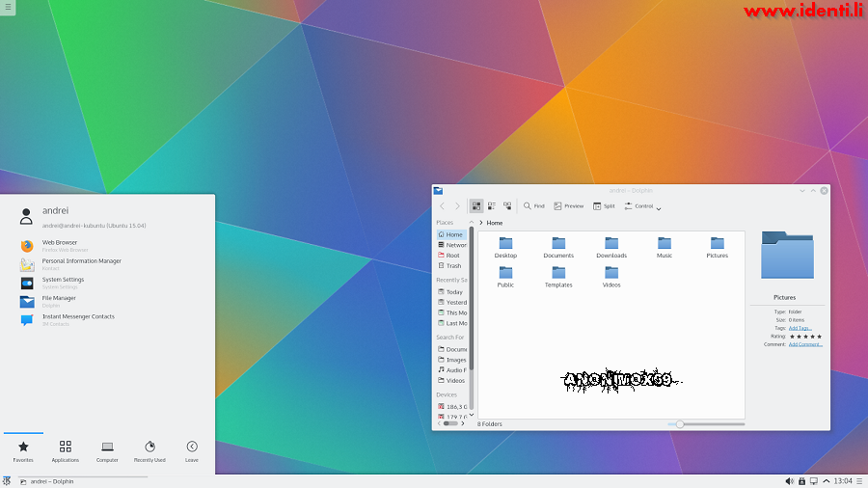
Task: Split the Dolphin view
Action: pyautogui.click(x=604, y=205)
